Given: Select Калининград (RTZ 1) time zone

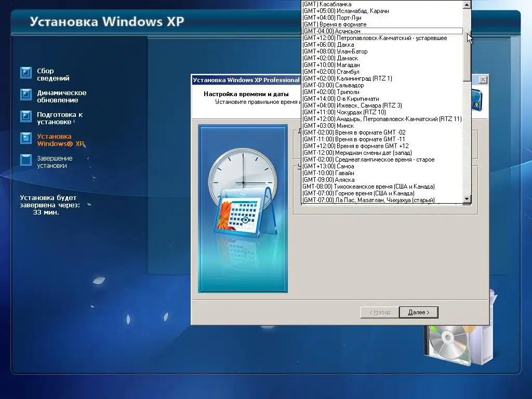Looking at the screenshot, I should (x=382, y=78).
